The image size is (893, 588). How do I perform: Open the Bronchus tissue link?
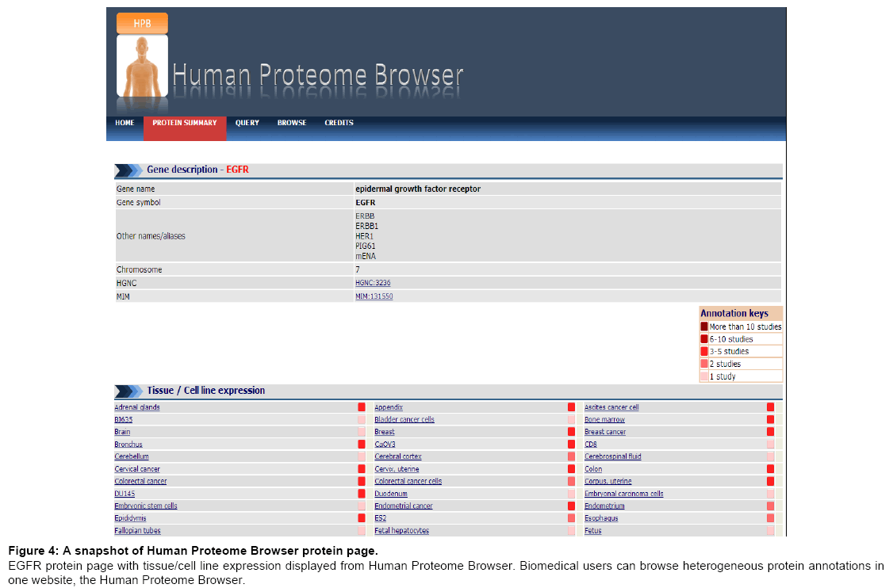[x=128, y=445]
